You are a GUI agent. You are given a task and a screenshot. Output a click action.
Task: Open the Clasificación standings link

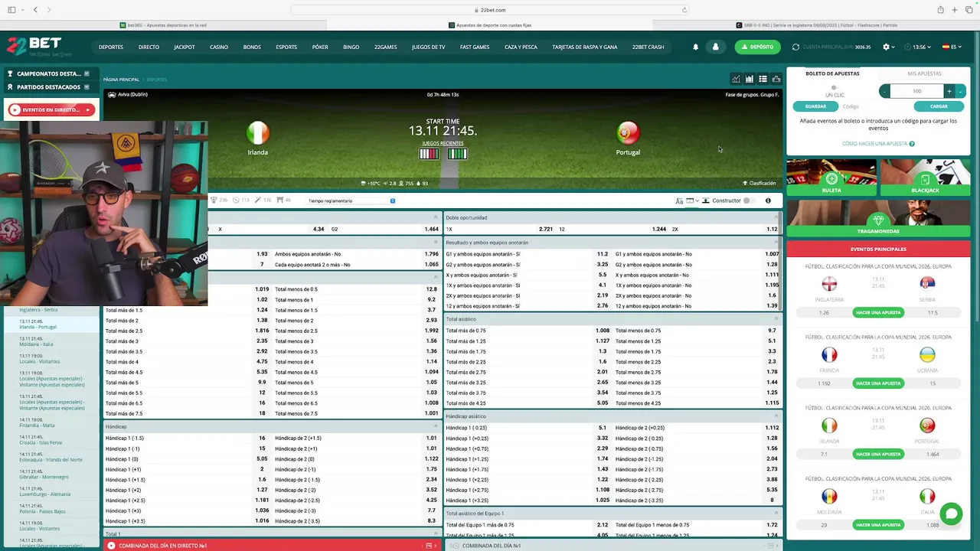tap(759, 184)
